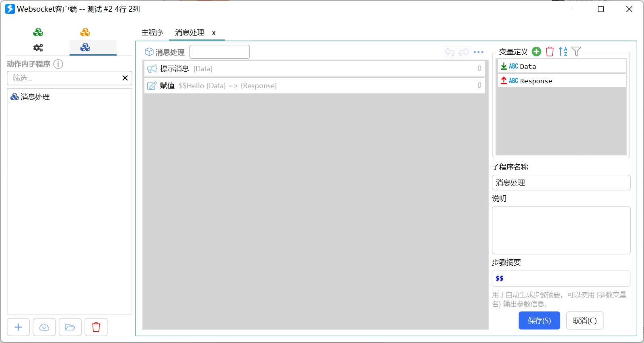This screenshot has width=644, height=343.
Task: Select the Response variable row
Action: [562, 81]
